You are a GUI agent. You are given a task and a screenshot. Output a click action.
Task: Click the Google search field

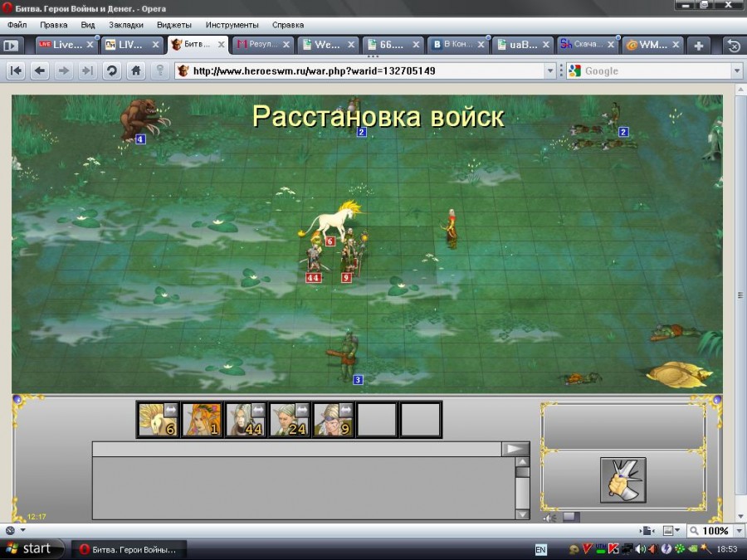click(x=656, y=71)
